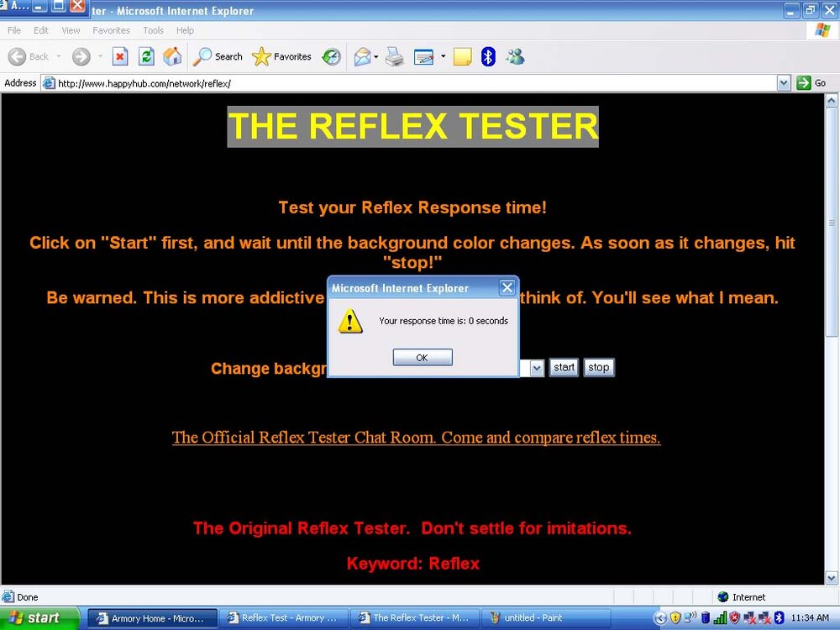Click the green signal bars tray icon

(720, 617)
